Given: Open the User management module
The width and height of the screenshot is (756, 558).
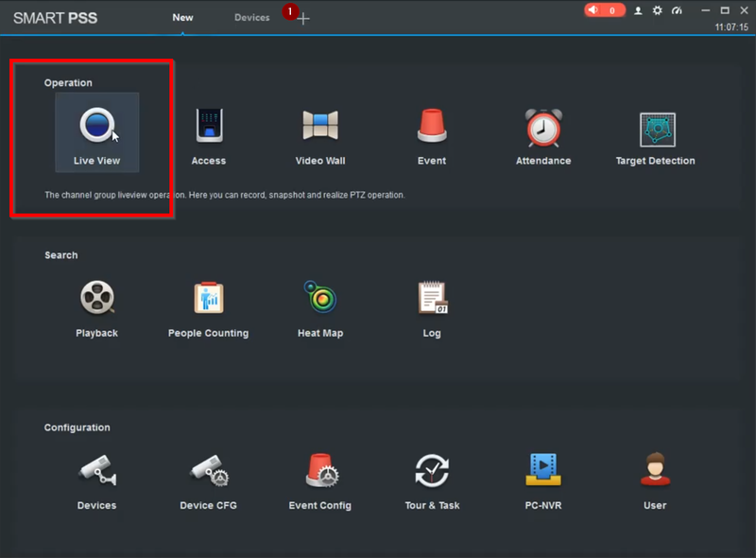Looking at the screenshot, I should click(x=655, y=481).
